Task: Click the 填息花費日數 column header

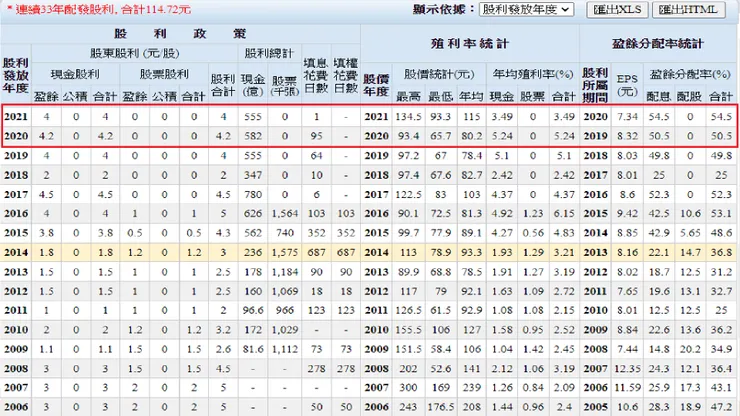Action: [316, 75]
